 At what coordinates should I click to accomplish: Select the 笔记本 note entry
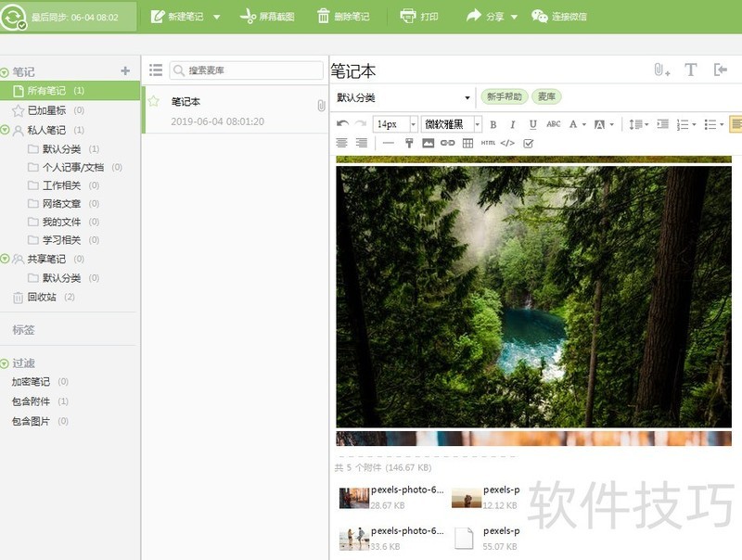236,110
